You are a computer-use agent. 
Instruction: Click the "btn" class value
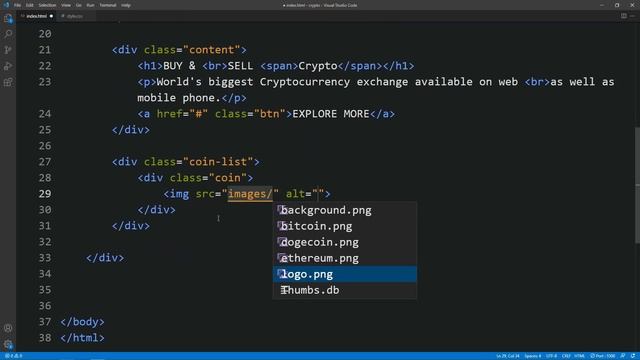(x=270, y=114)
